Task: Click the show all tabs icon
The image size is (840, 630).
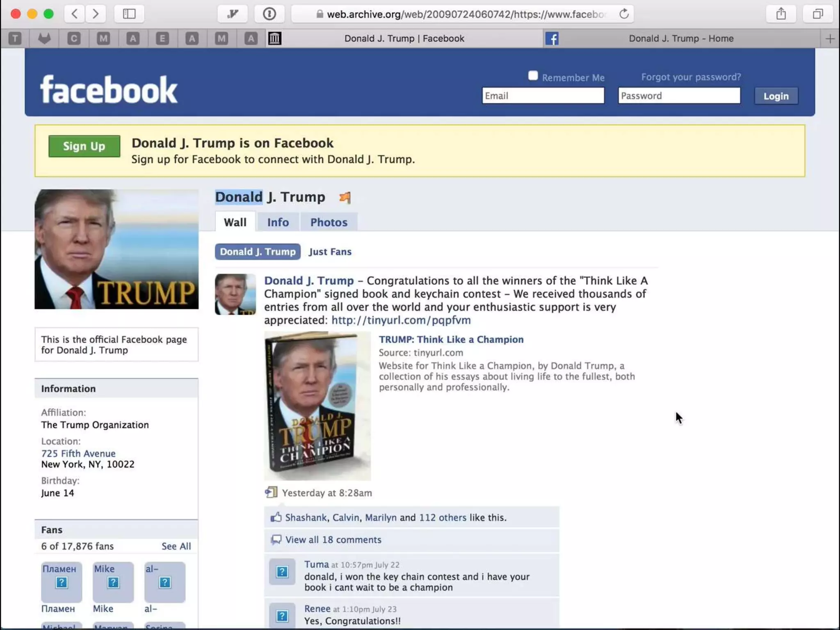Action: pos(818,14)
